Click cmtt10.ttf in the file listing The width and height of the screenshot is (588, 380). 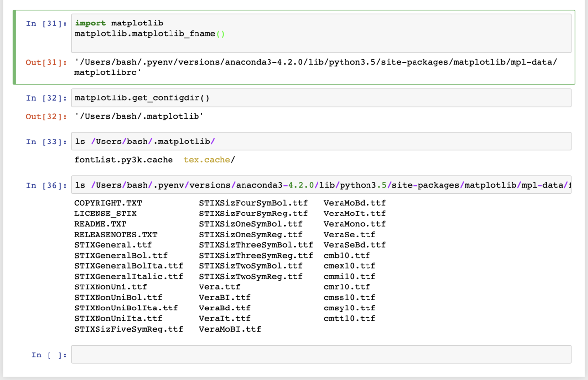pyautogui.click(x=349, y=318)
